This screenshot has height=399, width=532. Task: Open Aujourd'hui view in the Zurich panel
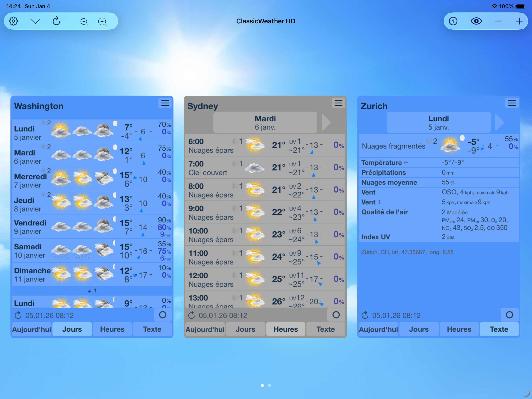pos(378,329)
